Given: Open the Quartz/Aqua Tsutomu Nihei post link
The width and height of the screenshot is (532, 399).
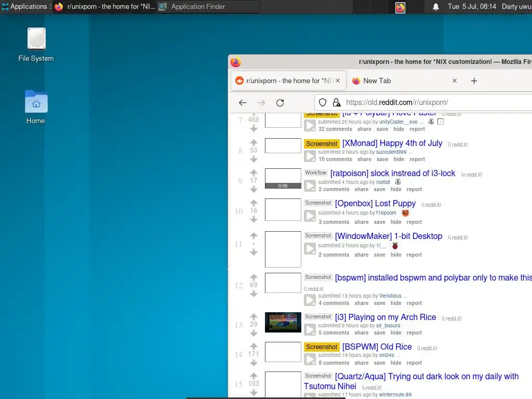Looking at the screenshot, I should 411,381.
